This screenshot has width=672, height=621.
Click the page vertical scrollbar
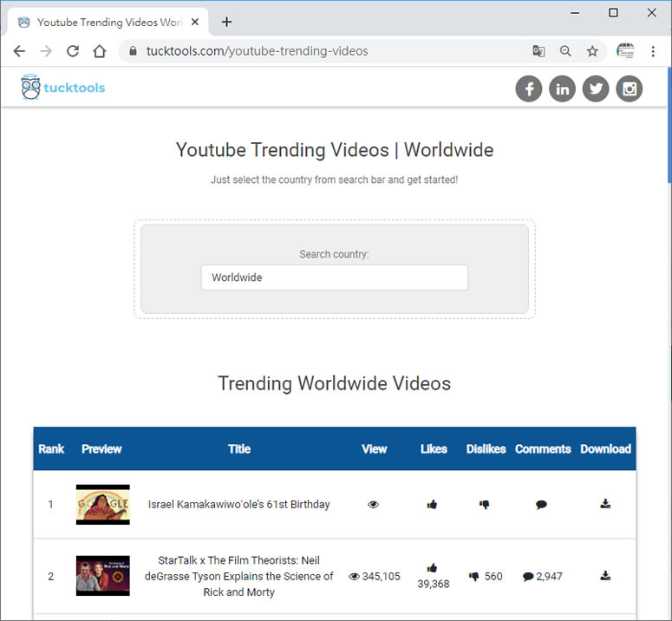tap(669, 126)
